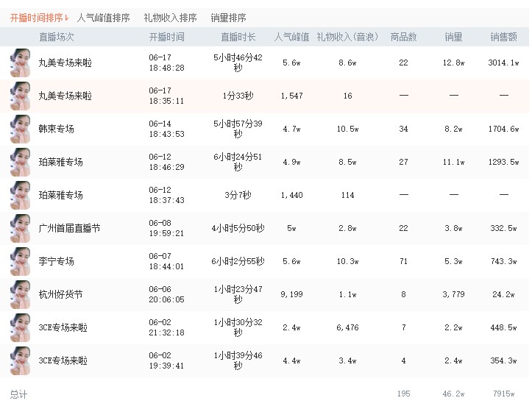
Task: Choose 销量排序 sort tab
Action: tap(228, 18)
